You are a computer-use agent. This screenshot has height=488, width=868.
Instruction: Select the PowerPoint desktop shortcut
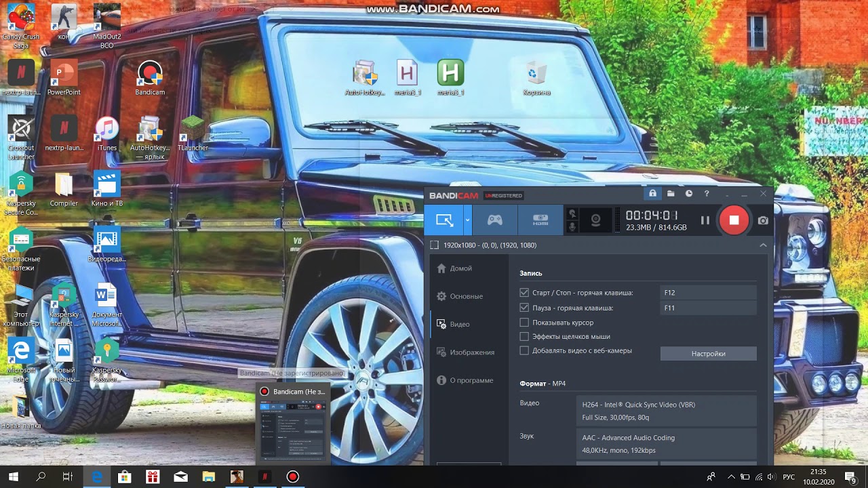[64, 78]
